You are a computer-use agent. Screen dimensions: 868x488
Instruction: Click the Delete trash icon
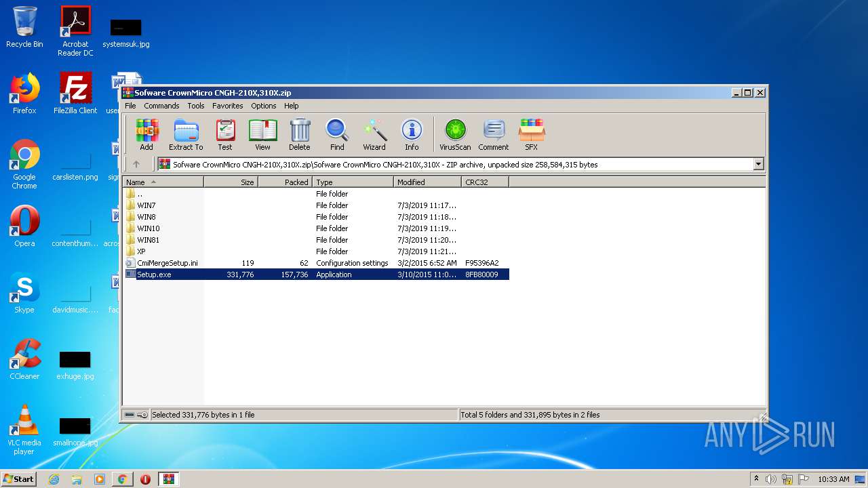(300, 134)
